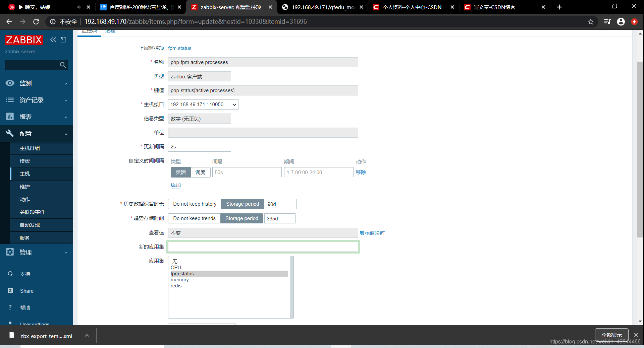Click the ZABBIX logo

[24, 40]
